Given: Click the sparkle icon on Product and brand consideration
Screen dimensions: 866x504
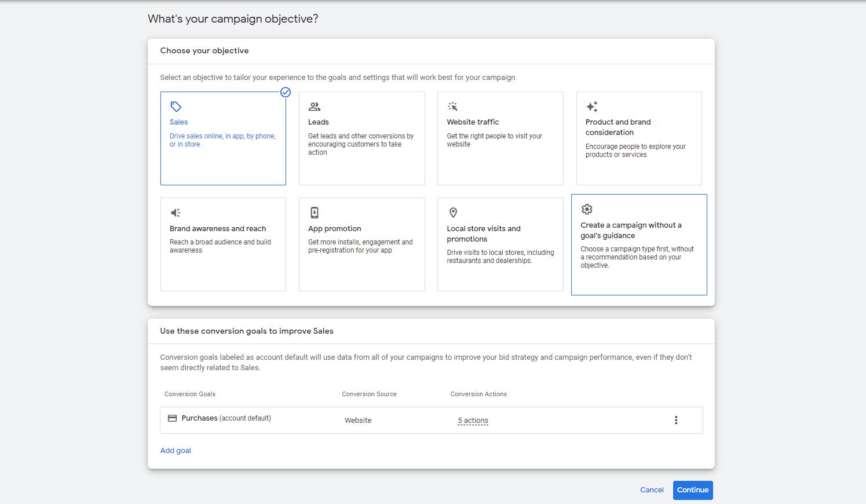Looking at the screenshot, I should [x=591, y=106].
